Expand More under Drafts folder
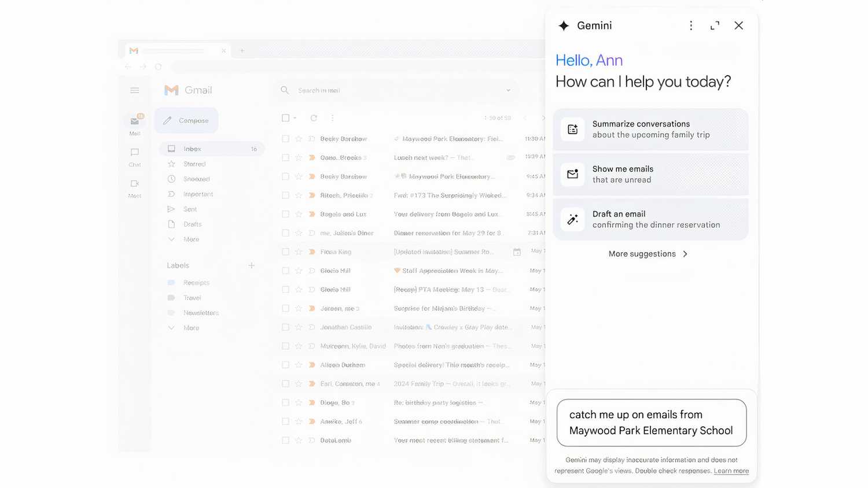 point(191,239)
